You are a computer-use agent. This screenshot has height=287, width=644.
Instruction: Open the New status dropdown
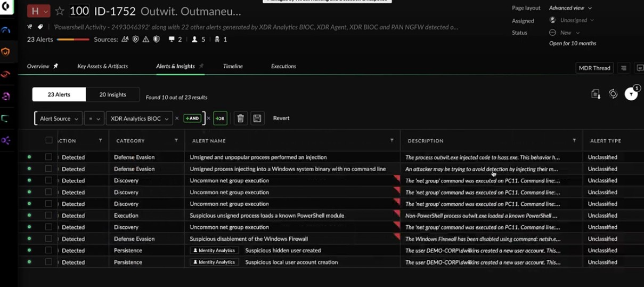tap(565, 33)
